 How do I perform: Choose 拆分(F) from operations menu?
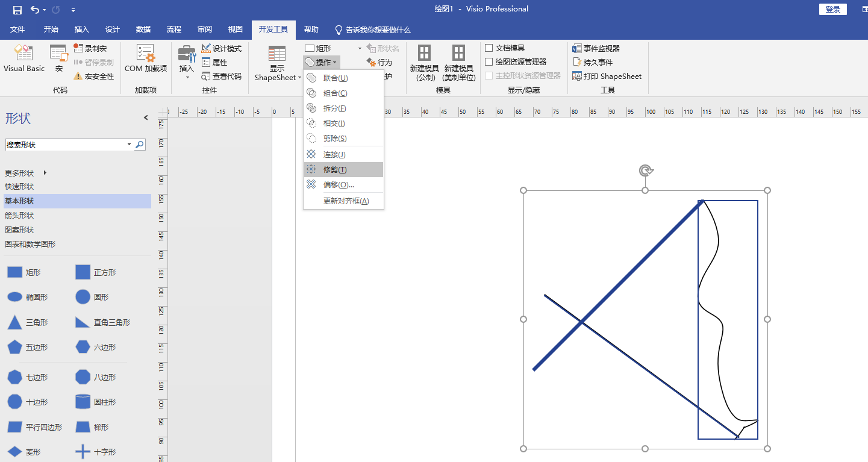[343, 108]
